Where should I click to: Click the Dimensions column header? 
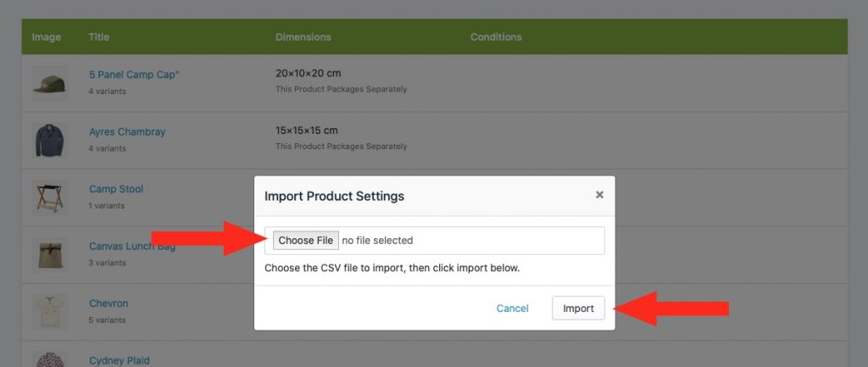tap(303, 37)
